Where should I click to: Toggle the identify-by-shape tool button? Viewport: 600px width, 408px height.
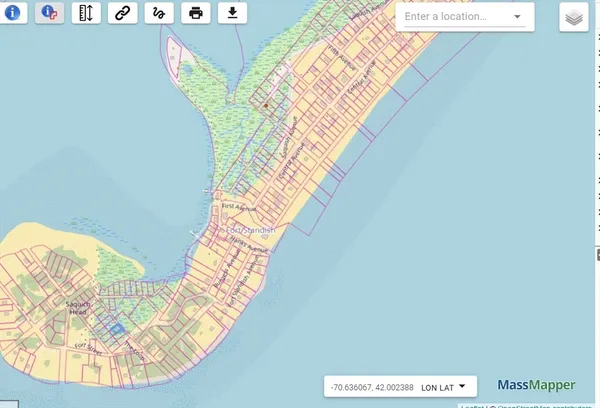[49, 13]
